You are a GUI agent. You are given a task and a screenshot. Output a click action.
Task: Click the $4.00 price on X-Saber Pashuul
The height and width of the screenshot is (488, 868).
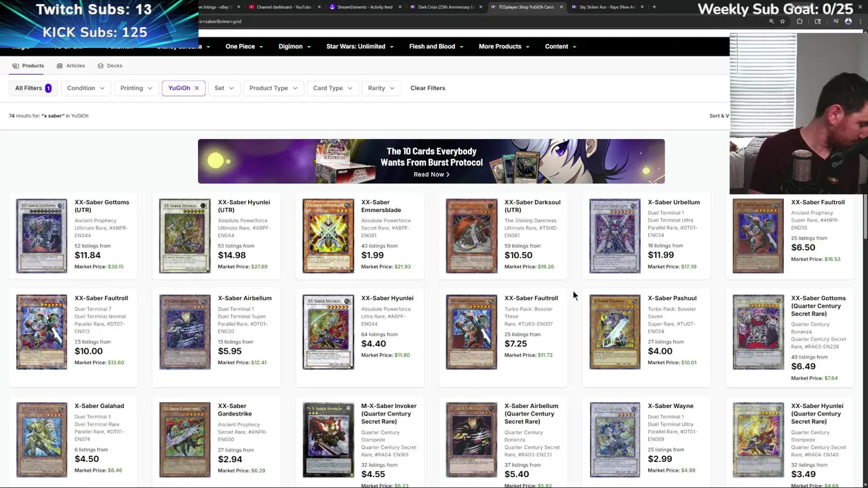click(660, 351)
